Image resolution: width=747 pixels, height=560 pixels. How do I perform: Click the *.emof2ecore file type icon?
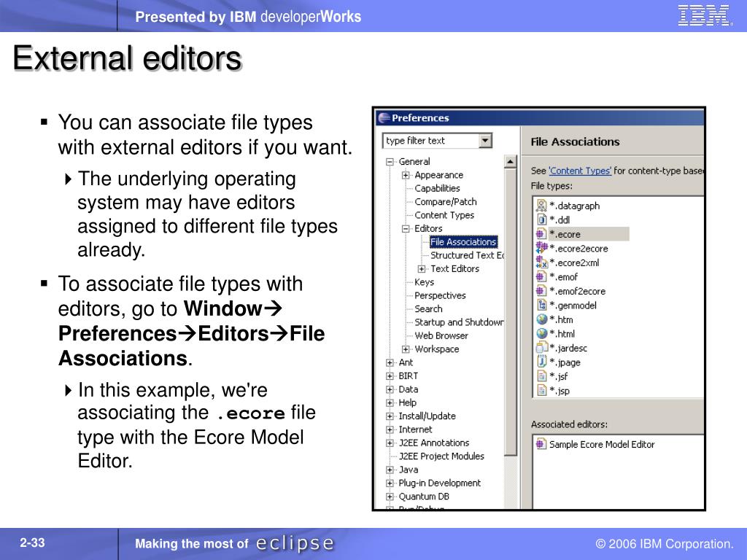[x=541, y=291]
